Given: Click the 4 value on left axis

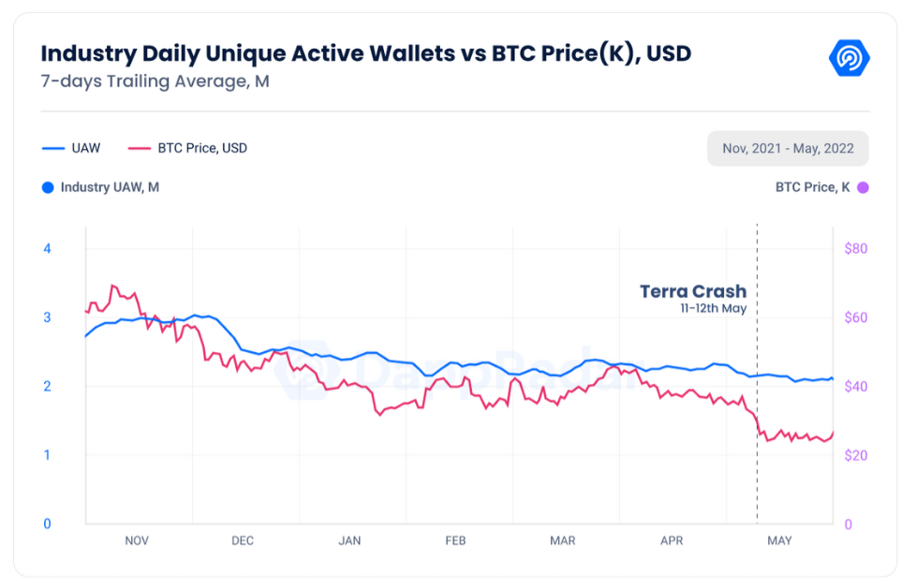Looking at the screenshot, I should (x=47, y=248).
